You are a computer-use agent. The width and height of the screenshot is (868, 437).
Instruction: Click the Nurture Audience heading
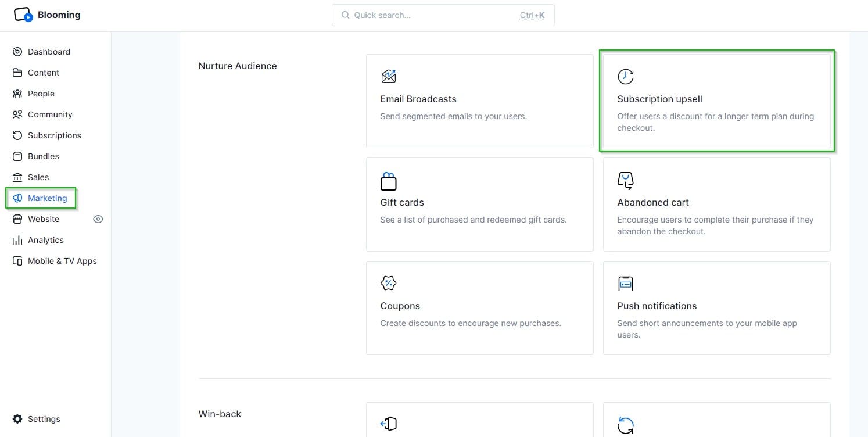(x=238, y=66)
